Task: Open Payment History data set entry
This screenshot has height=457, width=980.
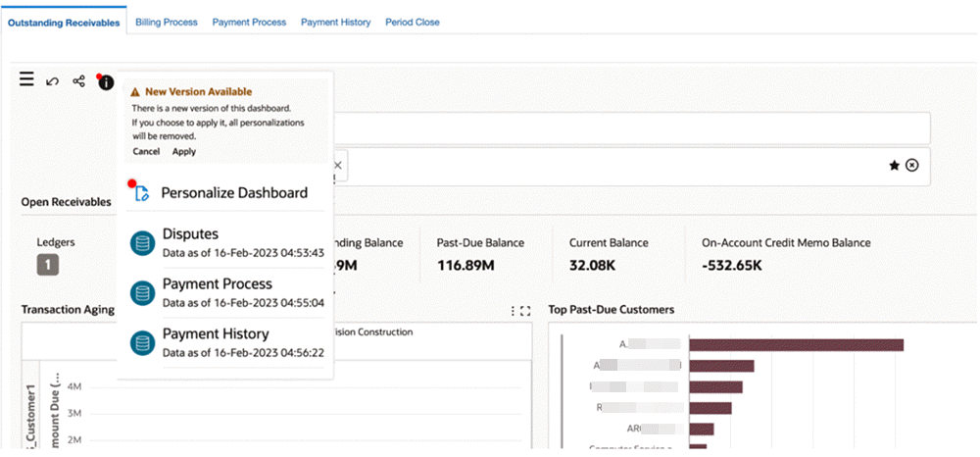Action: [227, 343]
